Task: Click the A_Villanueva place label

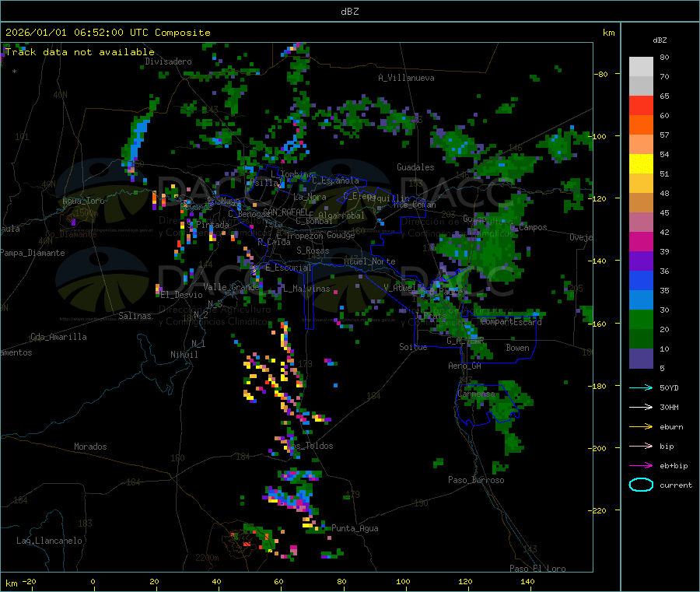Action: [x=406, y=78]
